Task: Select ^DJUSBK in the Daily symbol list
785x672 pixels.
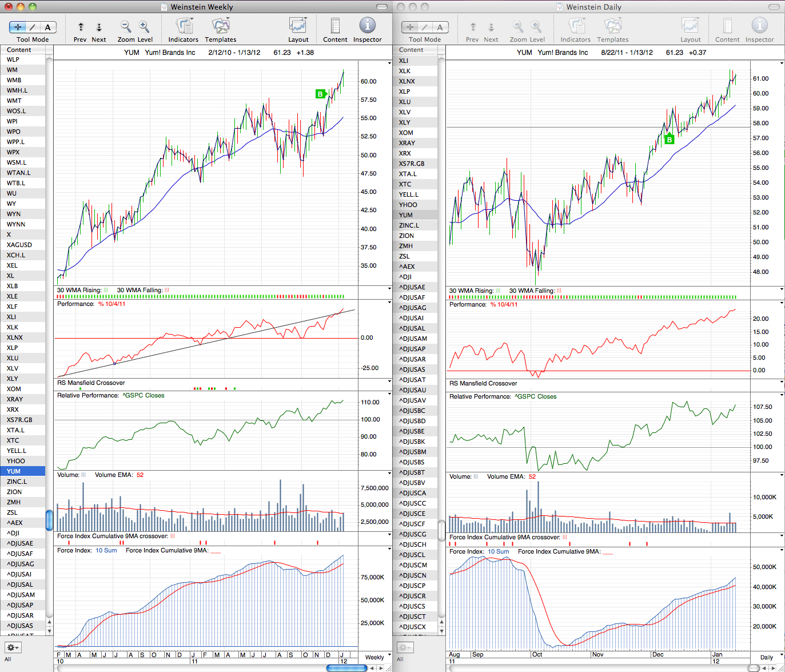Action: tap(415, 442)
